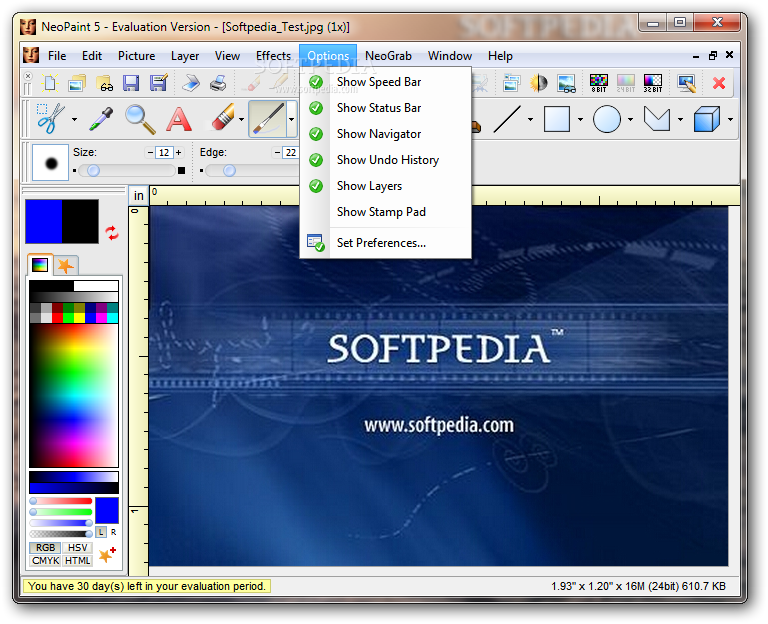Viewport: 768px width, 624px height.
Task: Convert image to 32 BIT color
Action: pos(652,83)
